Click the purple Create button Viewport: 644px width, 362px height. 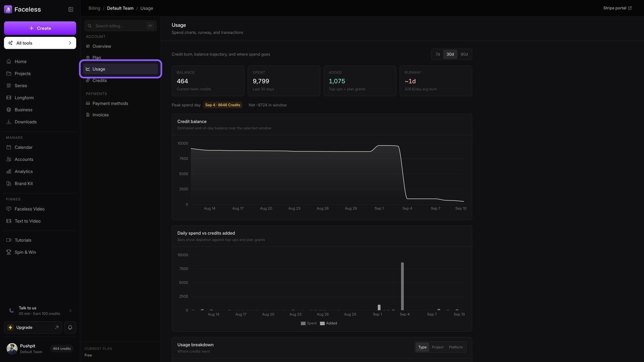click(40, 28)
